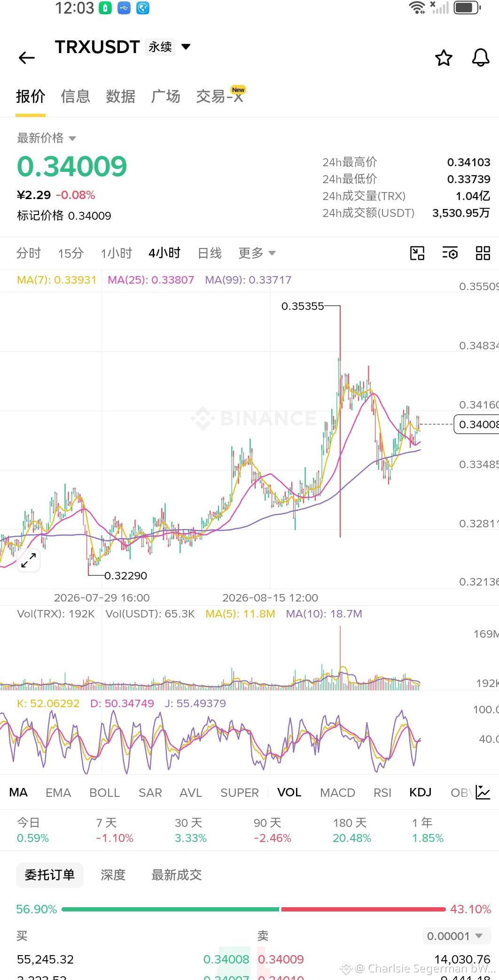Screen dimensions: 499x980
Task: Tap the MA(25): 0.33807 legend
Action: coord(151,280)
